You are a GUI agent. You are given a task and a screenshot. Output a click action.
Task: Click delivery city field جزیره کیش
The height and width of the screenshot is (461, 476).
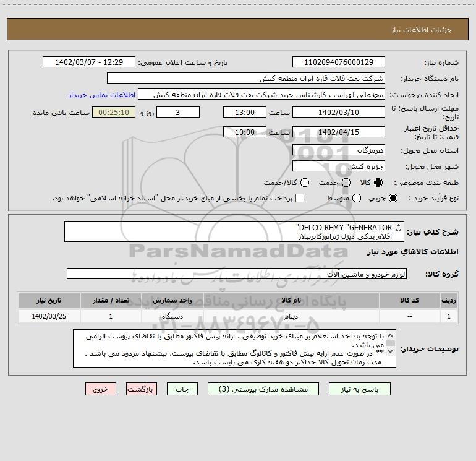point(339,166)
